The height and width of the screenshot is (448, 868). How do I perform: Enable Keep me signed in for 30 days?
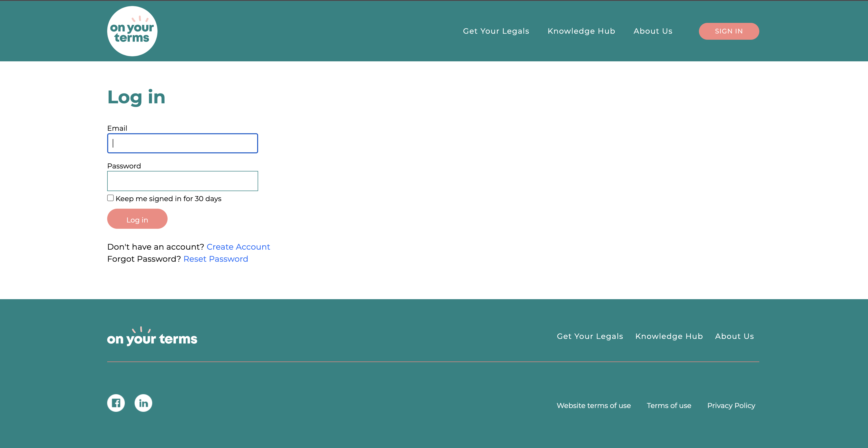pos(110,198)
